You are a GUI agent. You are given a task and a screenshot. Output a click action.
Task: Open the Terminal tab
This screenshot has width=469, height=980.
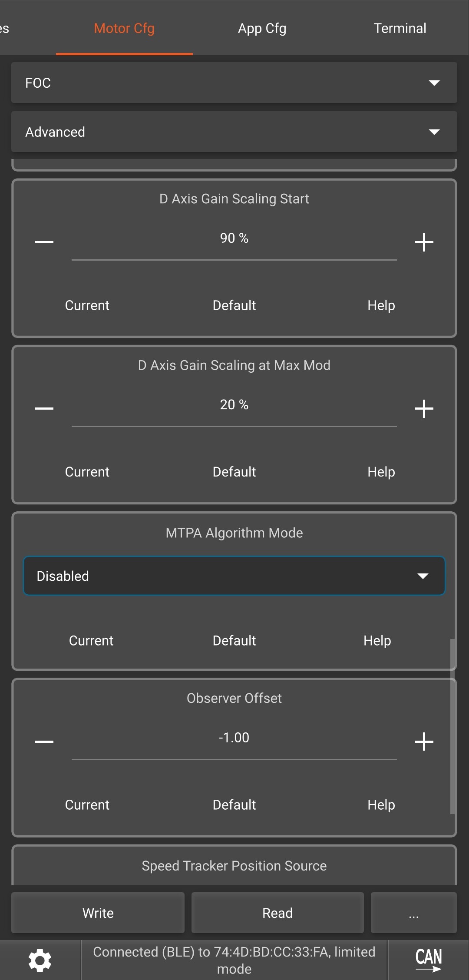pyautogui.click(x=400, y=28)
